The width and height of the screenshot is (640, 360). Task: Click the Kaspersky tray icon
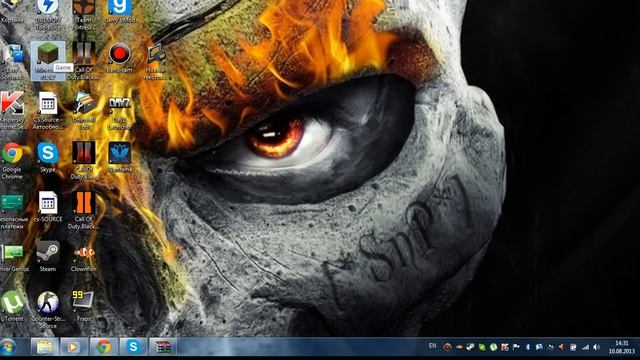tap(504, 347)
